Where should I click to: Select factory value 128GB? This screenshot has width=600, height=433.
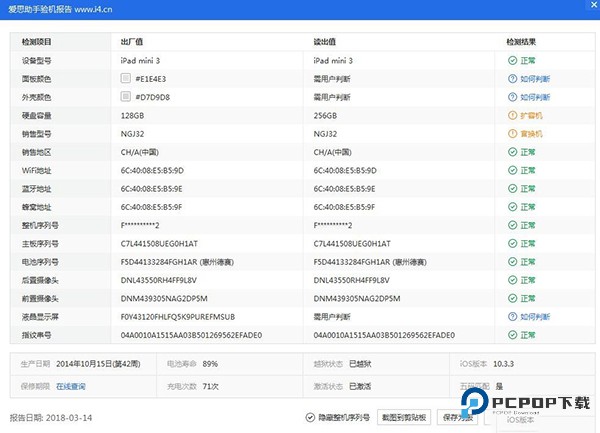point(132,116)
